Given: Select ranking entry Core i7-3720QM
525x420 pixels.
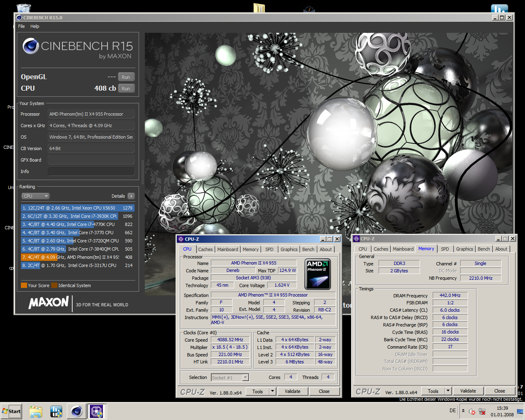Looking at the screenshot, I should click(x=78, y=241).
